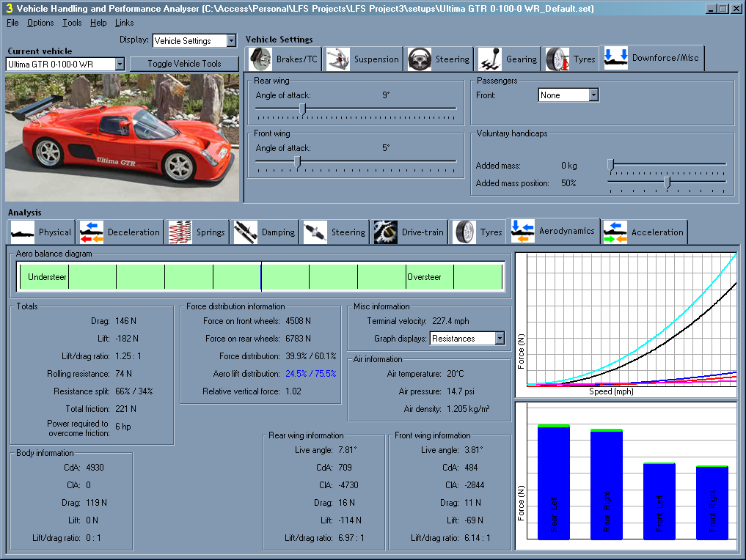
Task: Click the Added mass position slider
Action: pyautogui.click(x=667, y=183)
